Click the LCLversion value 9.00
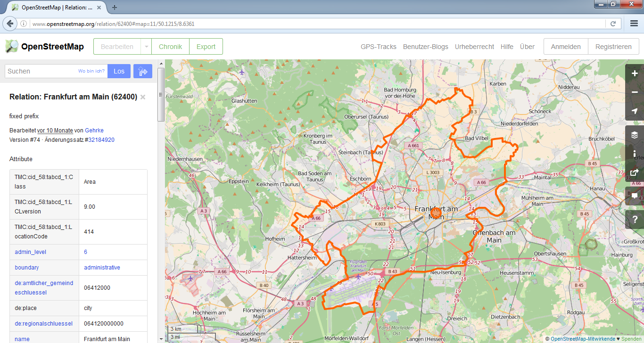The image size is (644, 343). click(90, 207)
